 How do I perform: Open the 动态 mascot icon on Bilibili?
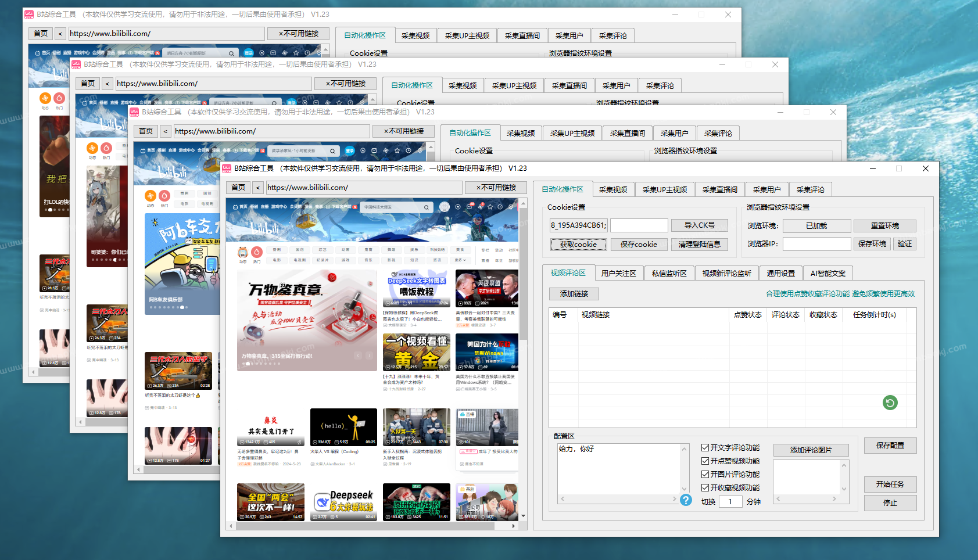coord(243,252)
